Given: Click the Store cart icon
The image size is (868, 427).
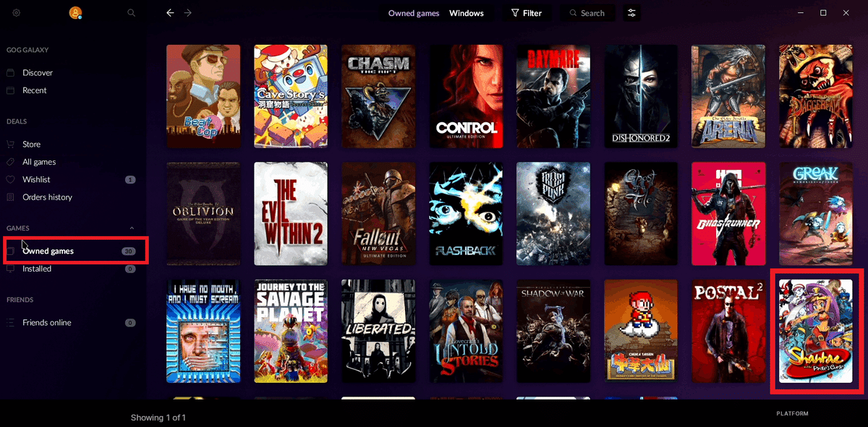Looking at the screenshot, I should (x=10, y=144).
